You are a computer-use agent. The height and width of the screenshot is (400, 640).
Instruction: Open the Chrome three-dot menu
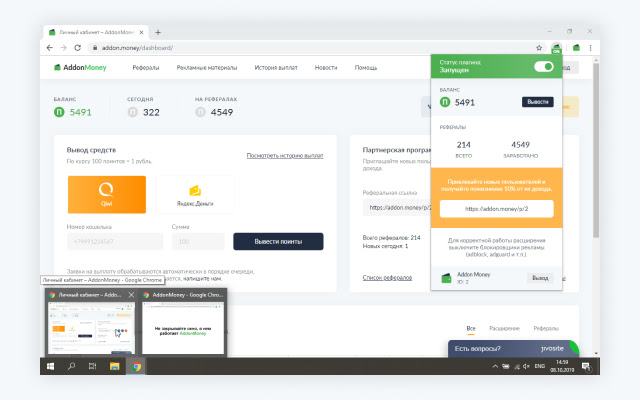pos(590,47)
